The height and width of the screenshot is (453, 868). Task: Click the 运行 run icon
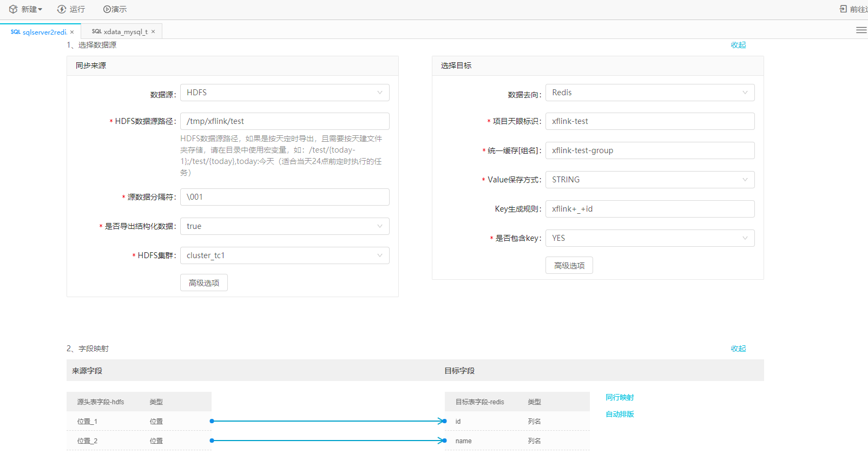tap(62, 9)
